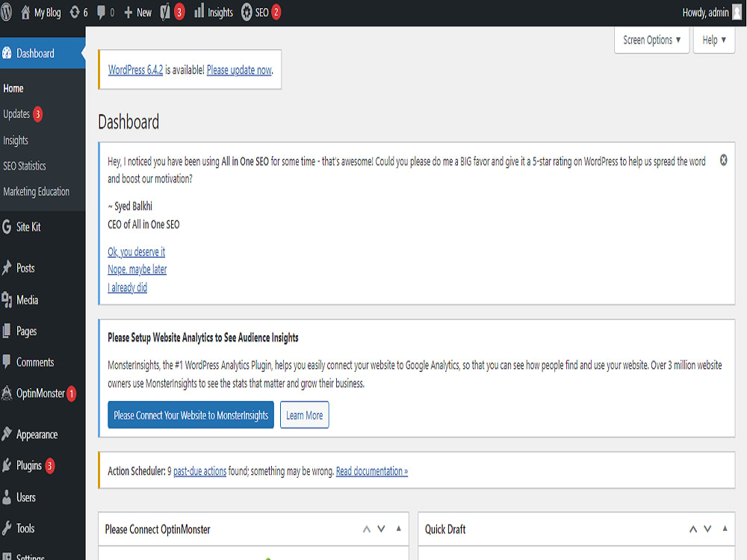This screenshot has height=560, width=747.
Task: Open Users menu label
Action: tap(25, 497)
